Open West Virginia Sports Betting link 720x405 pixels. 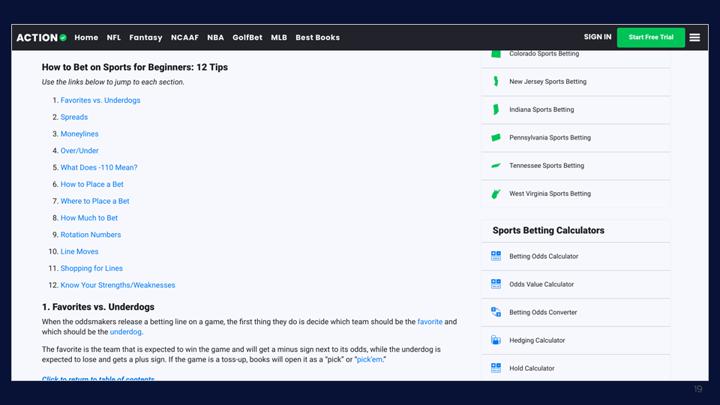click(550, 194)
